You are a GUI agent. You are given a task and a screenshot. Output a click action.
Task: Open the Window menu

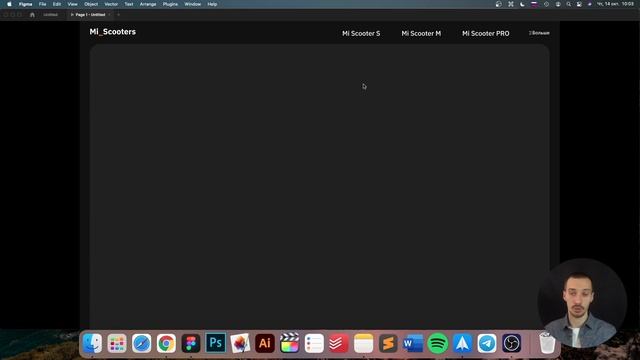point(192,4)
